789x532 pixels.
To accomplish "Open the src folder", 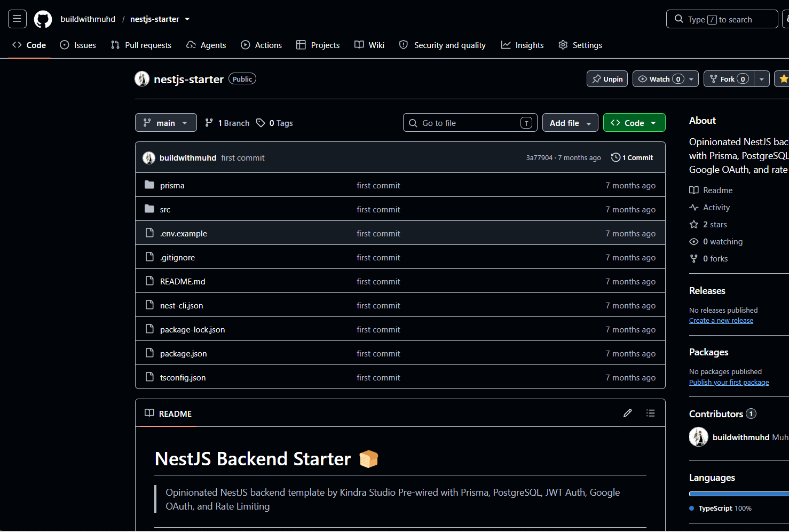I will (165, 209).
